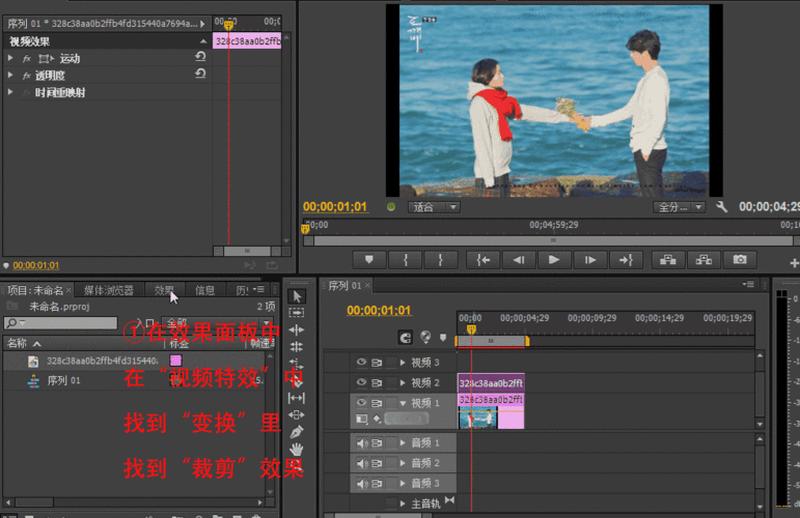Screen dimensions: 800x518
Task: Open the 全分 playback resolution dropdown
Action: pos(679,207)
